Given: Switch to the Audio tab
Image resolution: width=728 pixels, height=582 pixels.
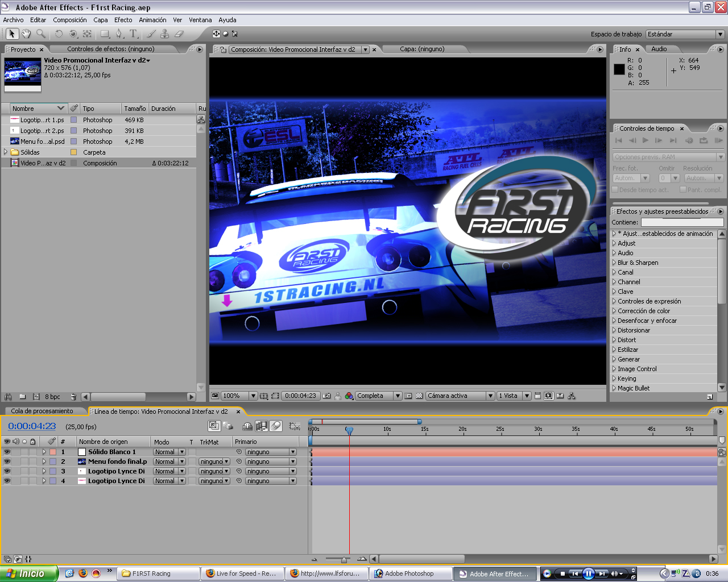Looking at the screenshot, I should tap(659, 49).
